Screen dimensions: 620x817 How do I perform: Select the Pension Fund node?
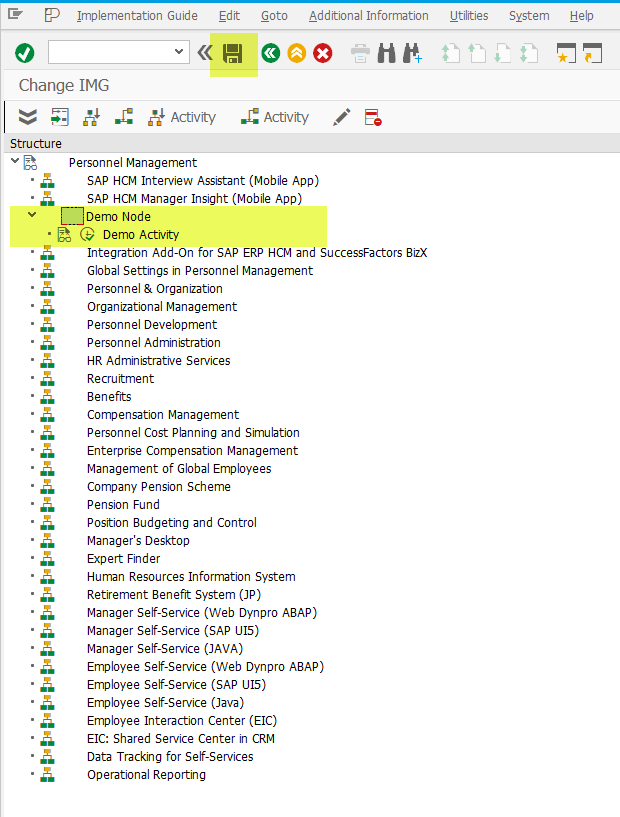click(123, 504)
